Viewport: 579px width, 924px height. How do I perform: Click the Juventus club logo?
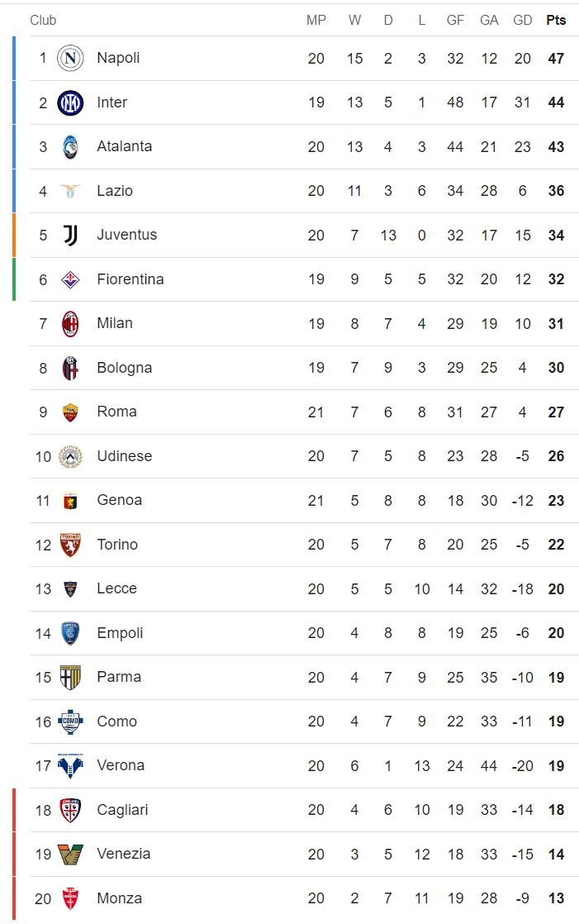70,236
